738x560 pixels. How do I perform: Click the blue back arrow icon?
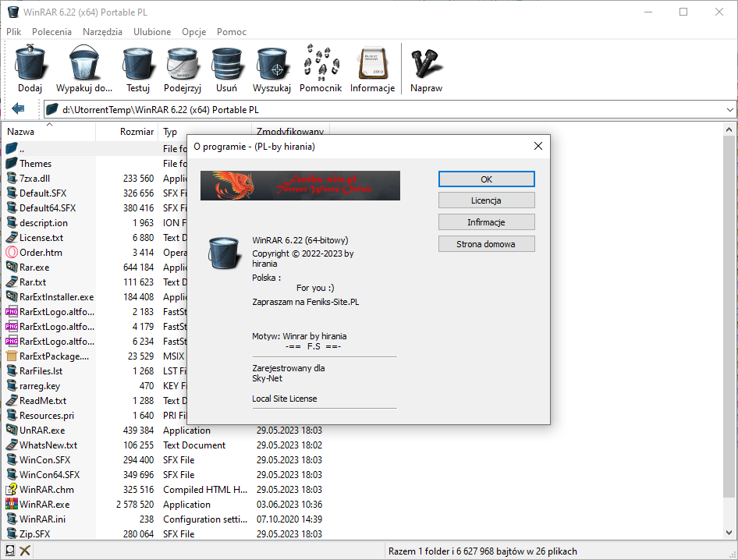(x=18, y=109)
